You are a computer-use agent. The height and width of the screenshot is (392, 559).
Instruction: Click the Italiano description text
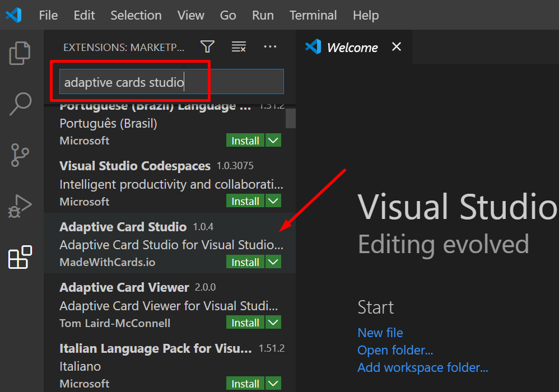[80, 366]
